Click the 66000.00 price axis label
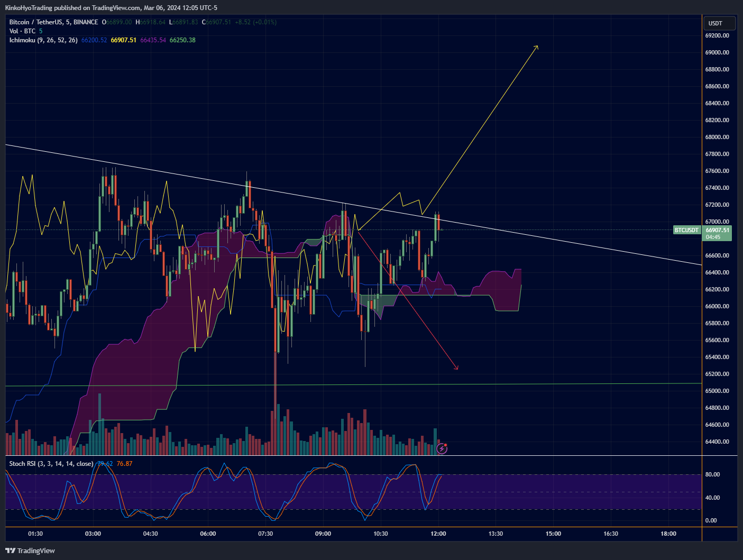This screenshot has width=743, height=560. 717,306
